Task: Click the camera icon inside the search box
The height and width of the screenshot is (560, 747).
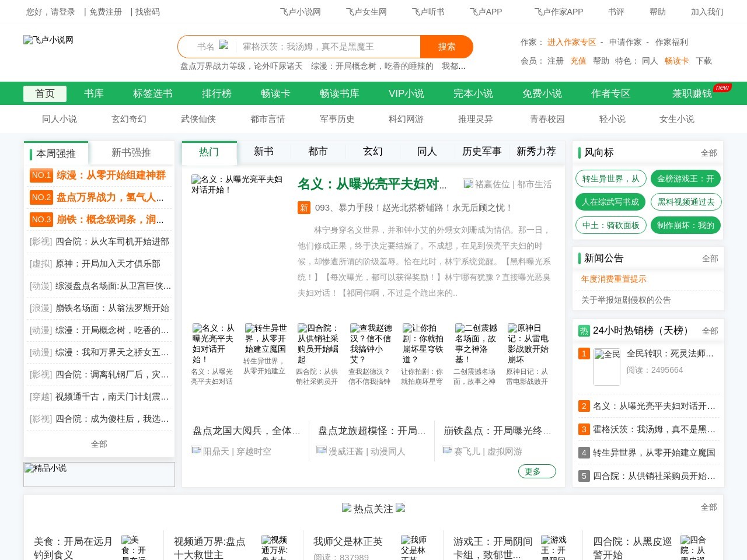Action: [x=225, y=46]
